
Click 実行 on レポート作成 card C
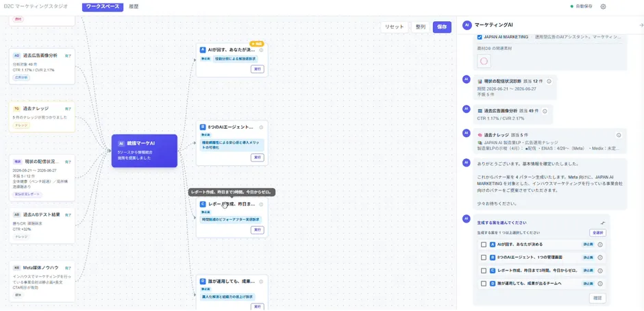tap(257, 230)
